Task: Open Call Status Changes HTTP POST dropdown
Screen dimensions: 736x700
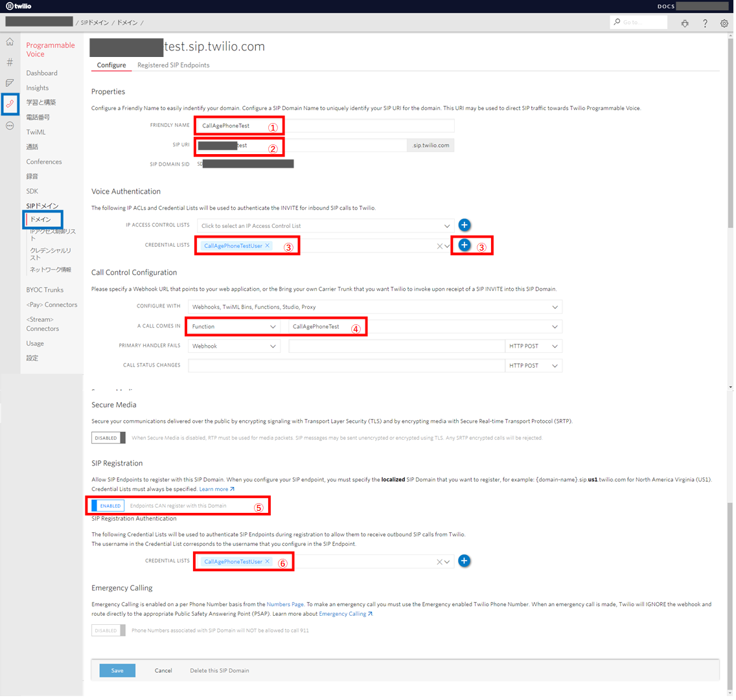Action: tap(535, 367)
